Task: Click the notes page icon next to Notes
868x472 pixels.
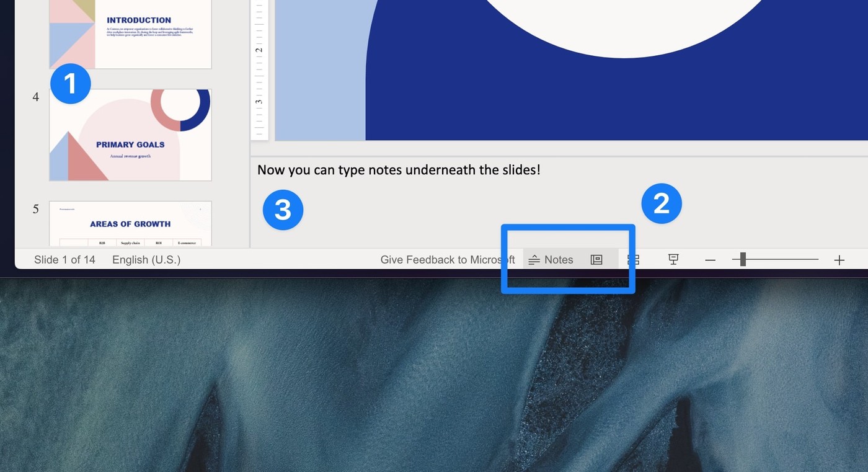Action: click(596, 259)
